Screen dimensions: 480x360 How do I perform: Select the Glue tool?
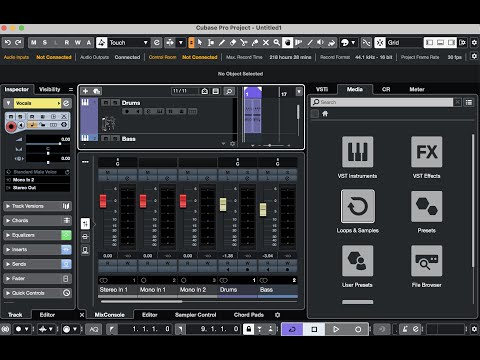click(255, 43)
